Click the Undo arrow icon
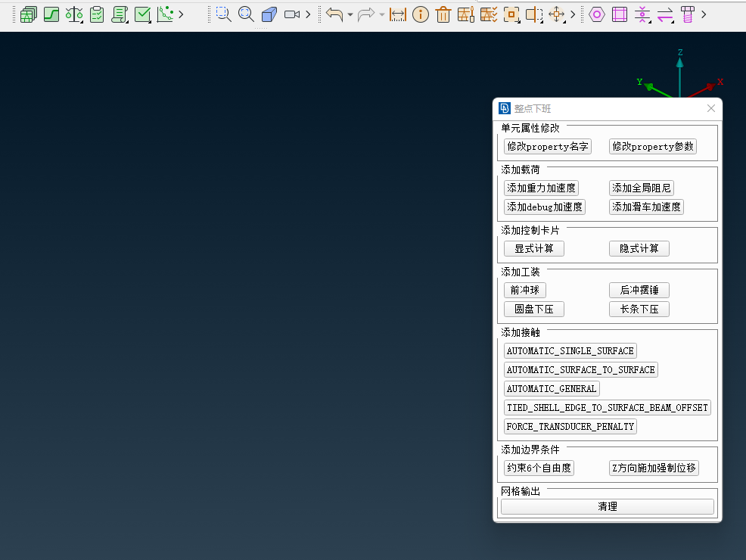Image resolution: width=746 pixels, height=560 pixels. (x=334, y=14)
